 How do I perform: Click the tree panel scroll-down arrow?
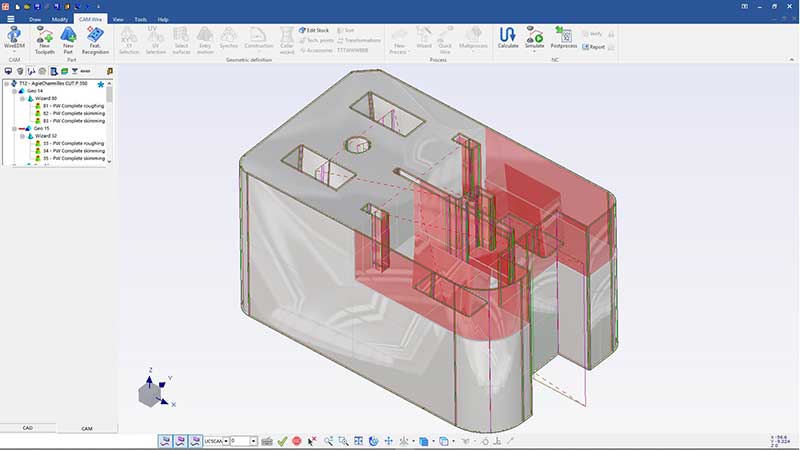point(109,161)
